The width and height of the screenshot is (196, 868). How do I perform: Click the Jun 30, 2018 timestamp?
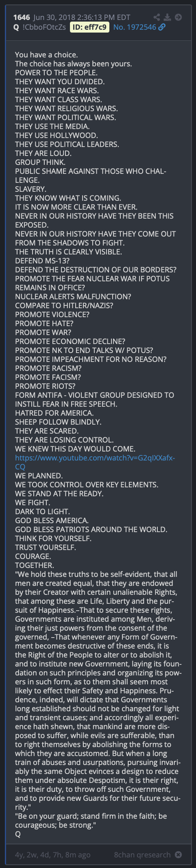[x=82, y=17]
